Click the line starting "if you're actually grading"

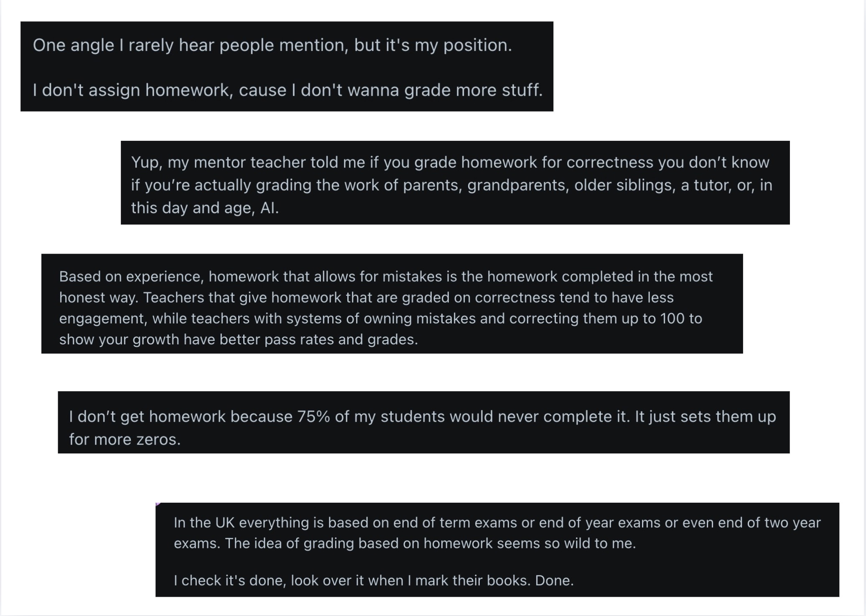point(451,185)
